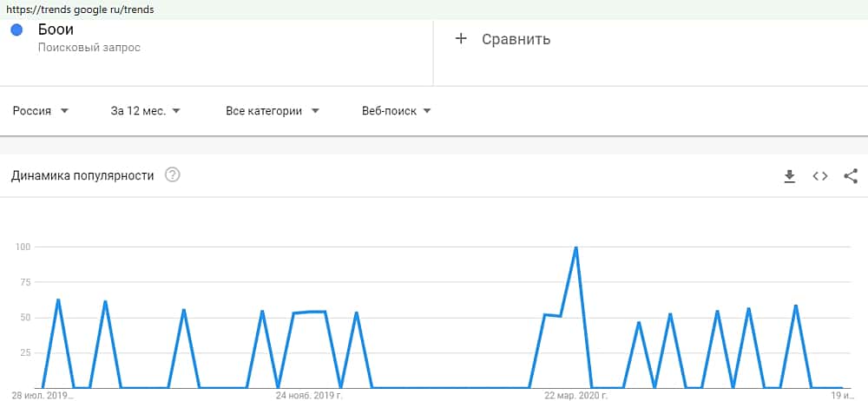Click the chart peak at value 100
The image size is (868, 401).
575,248
